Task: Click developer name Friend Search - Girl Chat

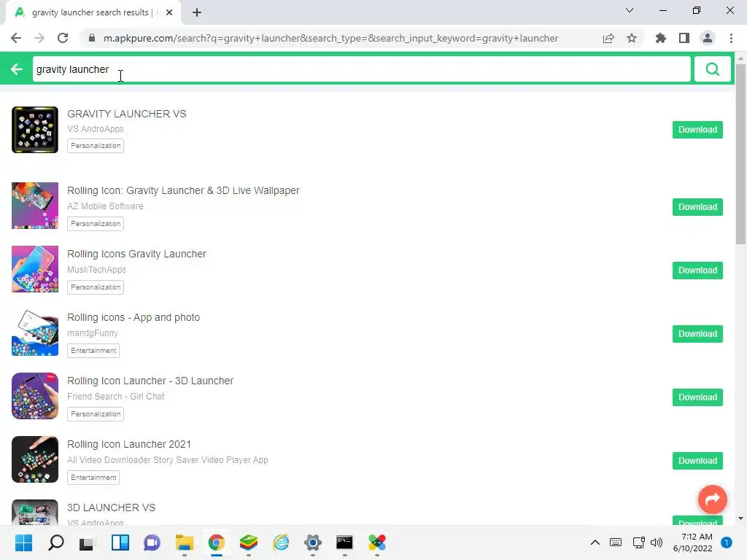Action: click(x=116, y=396)
